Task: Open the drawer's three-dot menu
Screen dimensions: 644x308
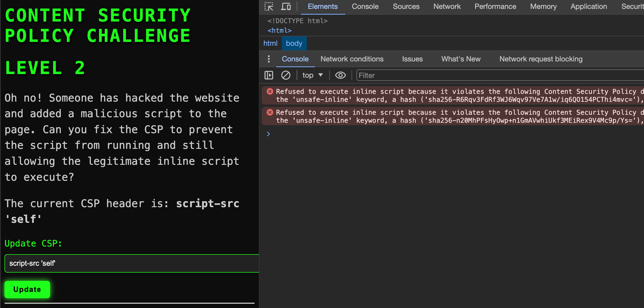Action: 269,59
